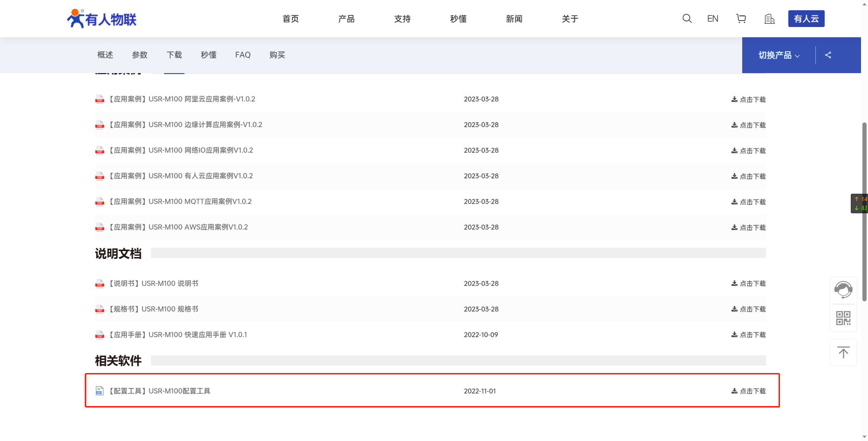
Task: Open 【应用案例】USR-M100 MQTT应用案例V1.0.2 title
Action: click(180, 202)
